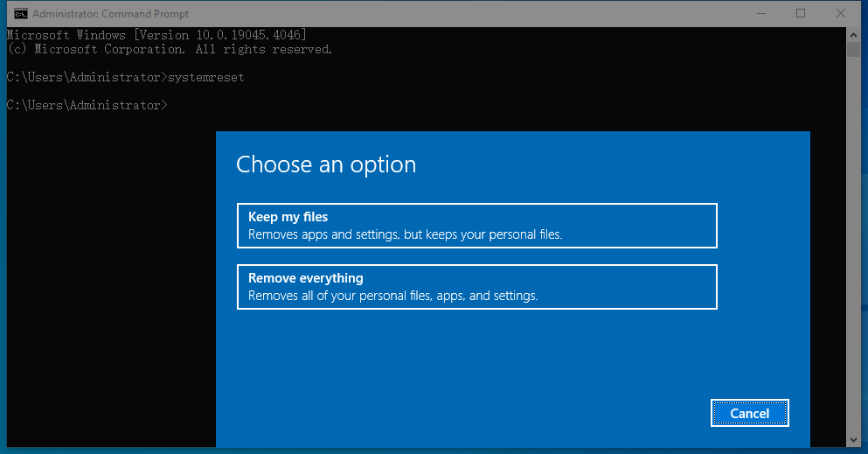Viewport: 868px width, 454px height.
Task: Click the Microsoft Corporation copyright line
Action: click(x=170, y=49)
